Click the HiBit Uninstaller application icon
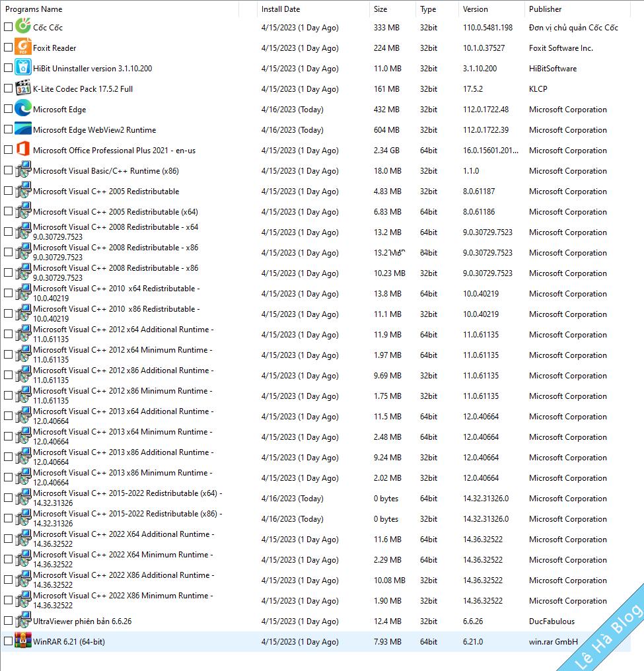The width and height of the screenshot is (644, 671). 22,68
